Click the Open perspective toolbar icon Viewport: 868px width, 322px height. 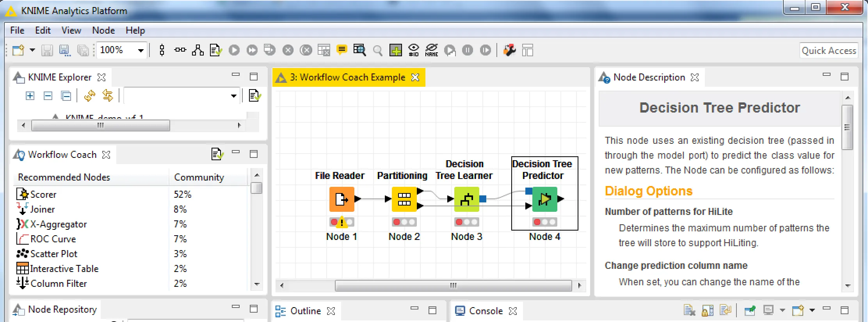coord(527,50)
